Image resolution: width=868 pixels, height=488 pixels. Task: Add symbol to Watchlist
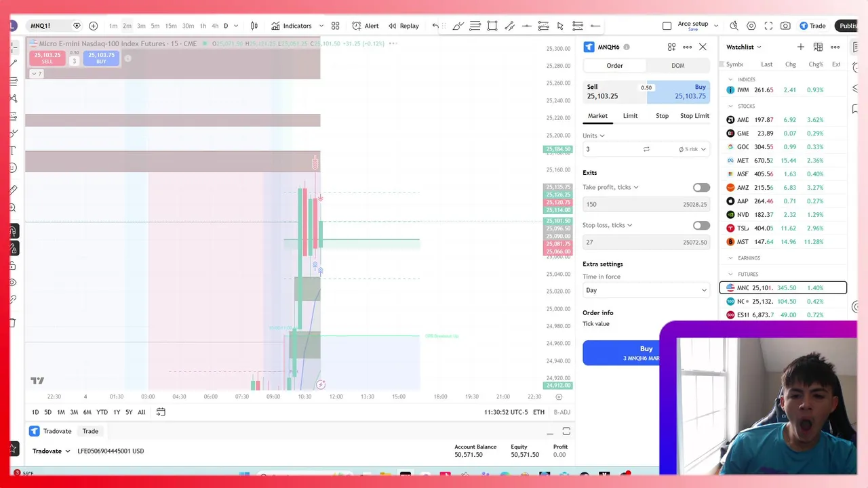(x=801, y=47)
